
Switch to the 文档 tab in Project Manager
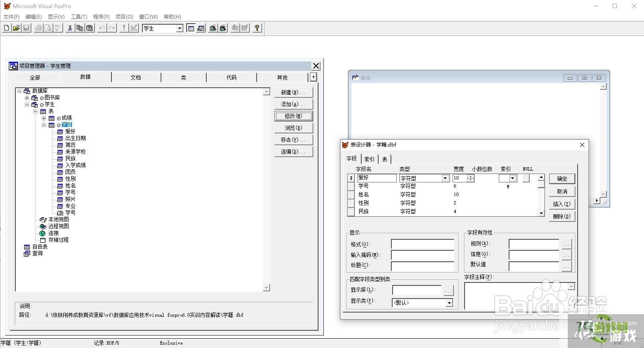[x=136, y=77]
